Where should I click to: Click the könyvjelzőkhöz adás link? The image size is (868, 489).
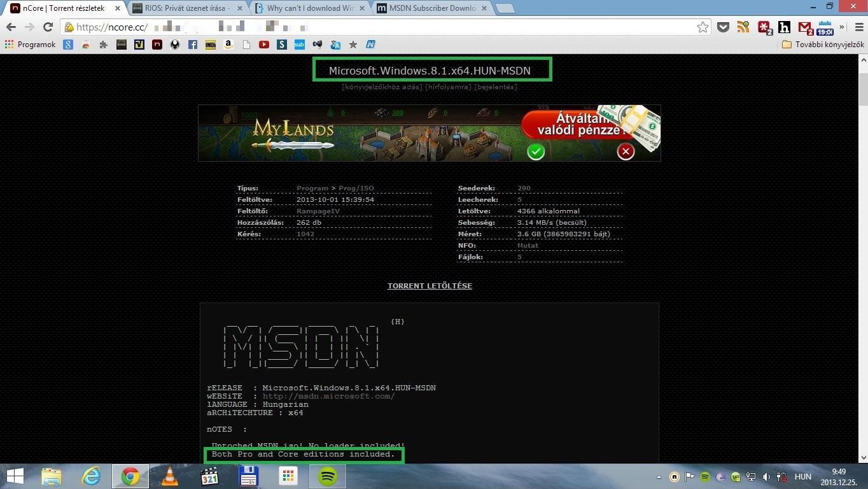coord(382,87)
